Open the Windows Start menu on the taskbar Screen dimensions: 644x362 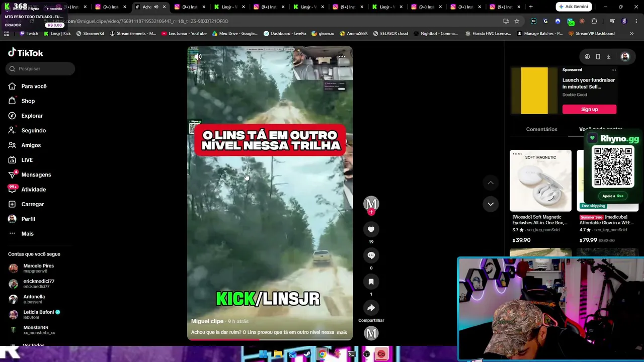pyautogui.click(x=263, y=354)
